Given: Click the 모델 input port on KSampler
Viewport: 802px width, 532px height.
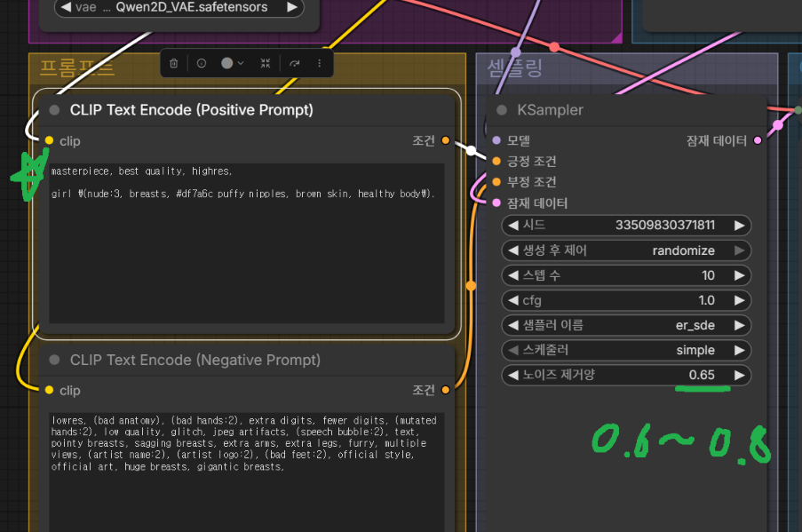Looking at the screenshot, I should 496,140.
